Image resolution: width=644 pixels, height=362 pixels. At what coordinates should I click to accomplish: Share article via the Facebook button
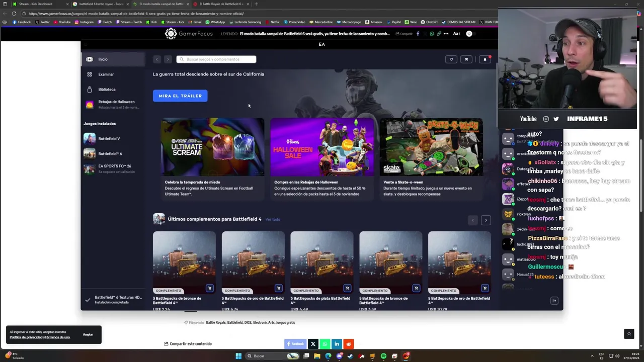295,344
